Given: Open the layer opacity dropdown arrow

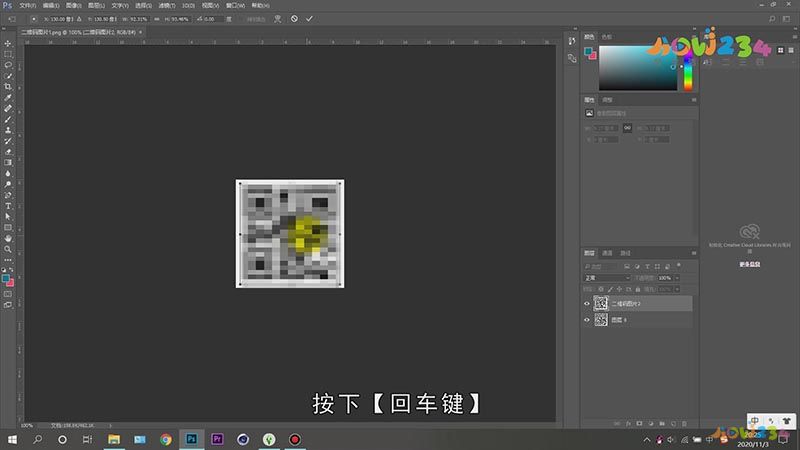Looking at the screenshot, I should coord(677,278).
